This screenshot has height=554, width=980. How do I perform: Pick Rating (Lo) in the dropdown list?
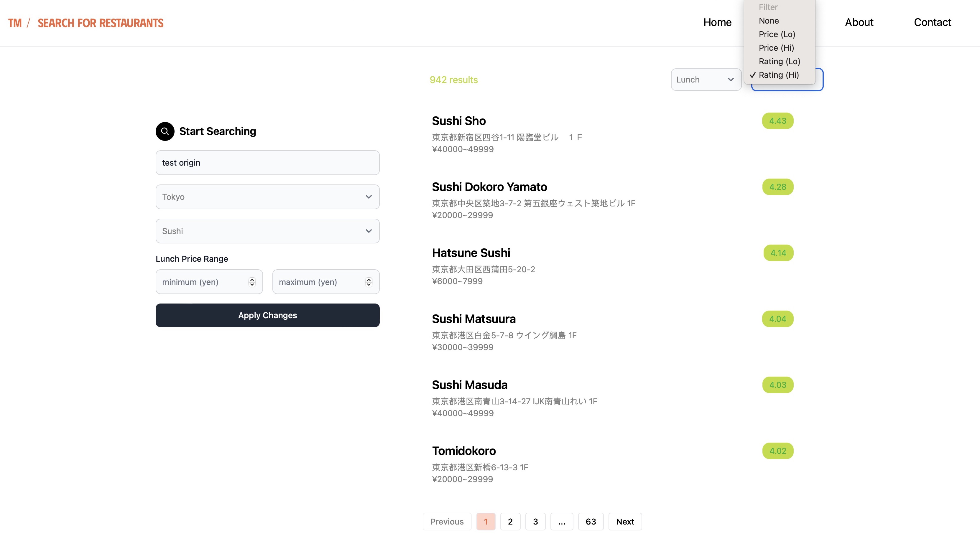[x=779, y=61]
